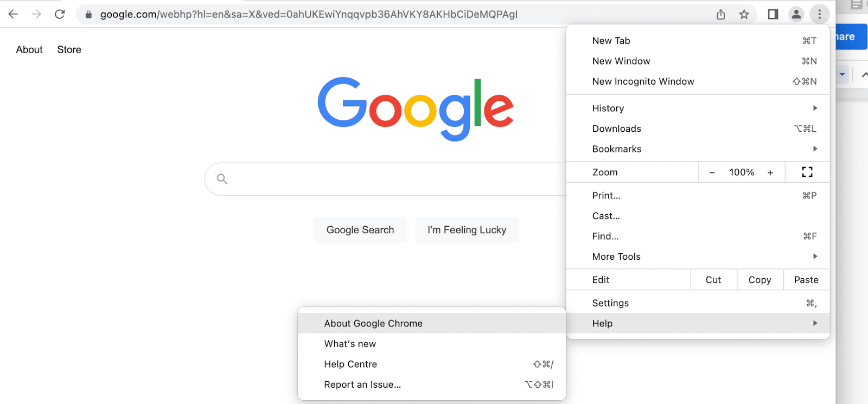Expand the Bookmarks submenu arrow
Screen dimensions: 868x404
pyautogui.click(x=815, y=149)
